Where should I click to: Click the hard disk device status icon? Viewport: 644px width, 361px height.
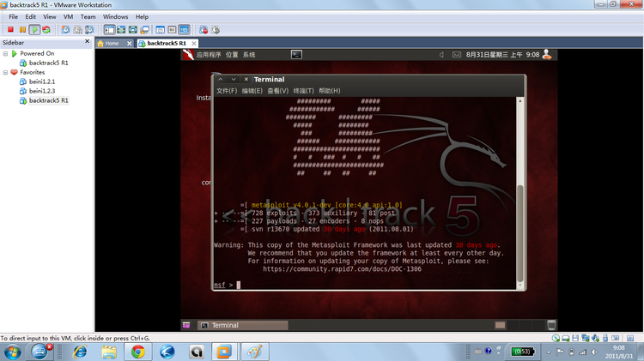pos(566,338)
